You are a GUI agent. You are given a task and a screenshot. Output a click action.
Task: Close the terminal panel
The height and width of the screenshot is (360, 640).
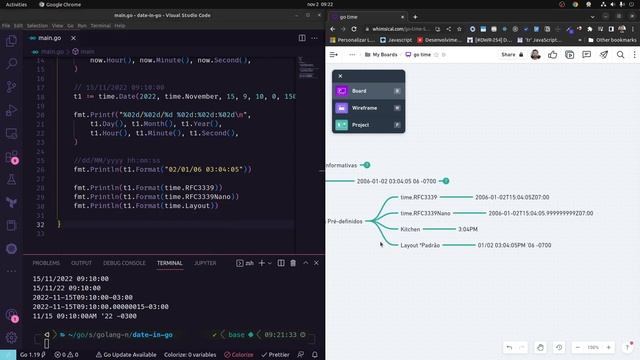316,263
